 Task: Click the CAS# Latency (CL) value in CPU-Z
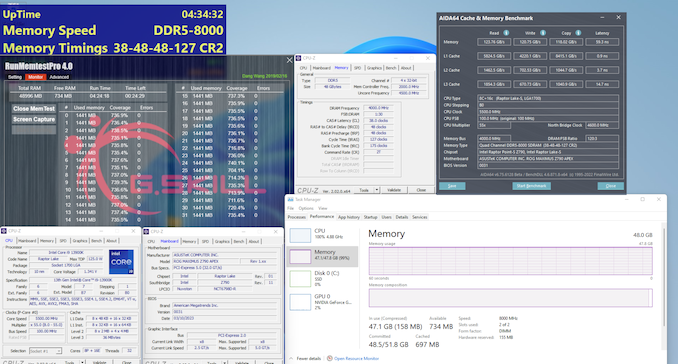(378, 121)
